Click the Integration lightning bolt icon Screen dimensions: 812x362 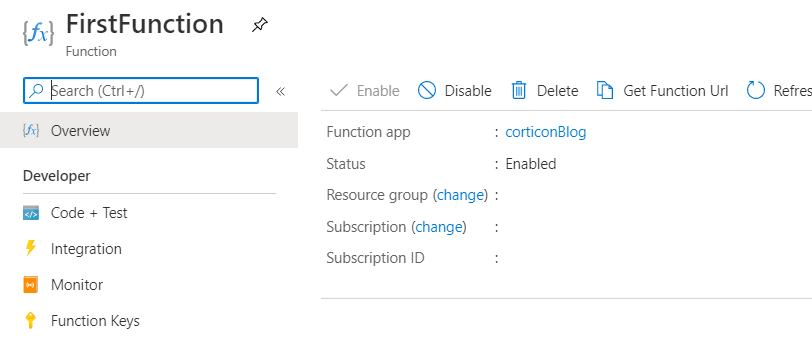[x=31, y=249]
